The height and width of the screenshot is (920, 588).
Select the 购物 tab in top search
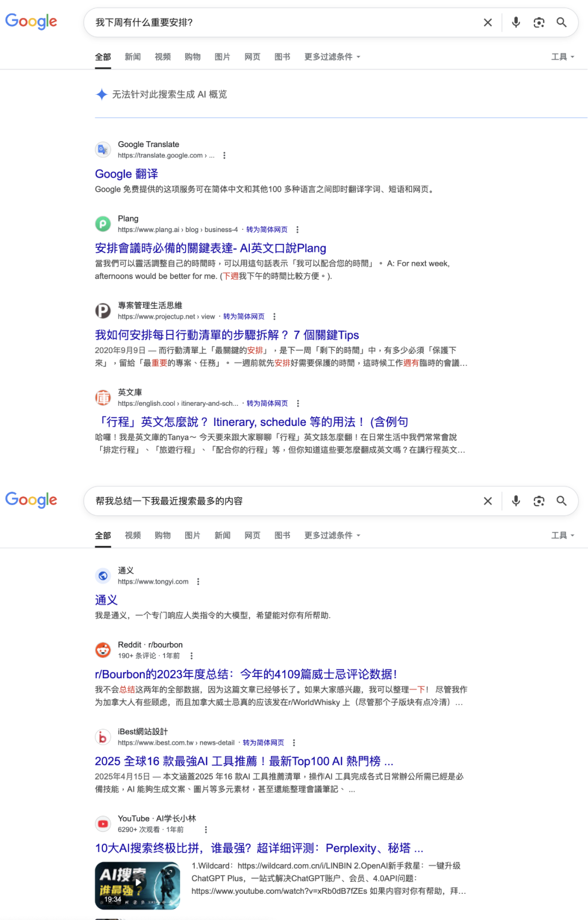tap(192, 57)
